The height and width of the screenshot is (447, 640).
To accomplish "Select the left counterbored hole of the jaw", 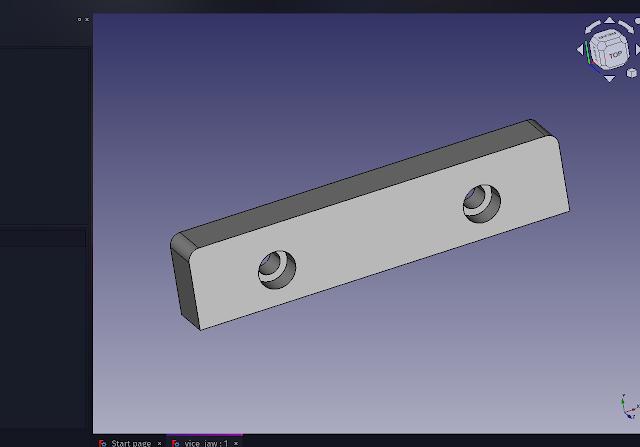I will pos(277,269).
